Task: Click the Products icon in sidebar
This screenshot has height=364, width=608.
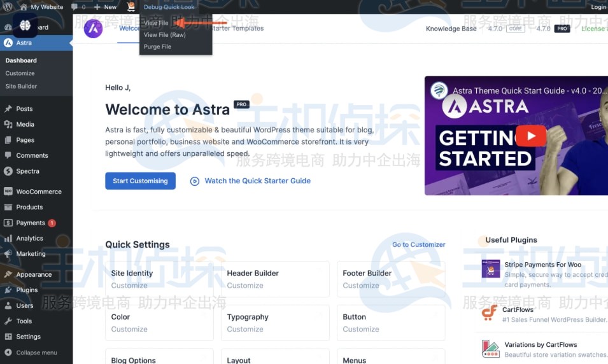Action: coord(8,207)
